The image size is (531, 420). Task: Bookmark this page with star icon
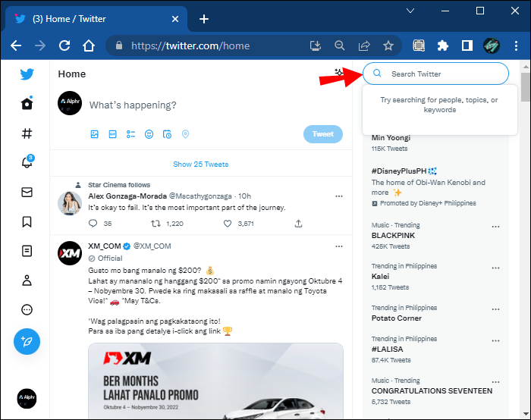388,45
